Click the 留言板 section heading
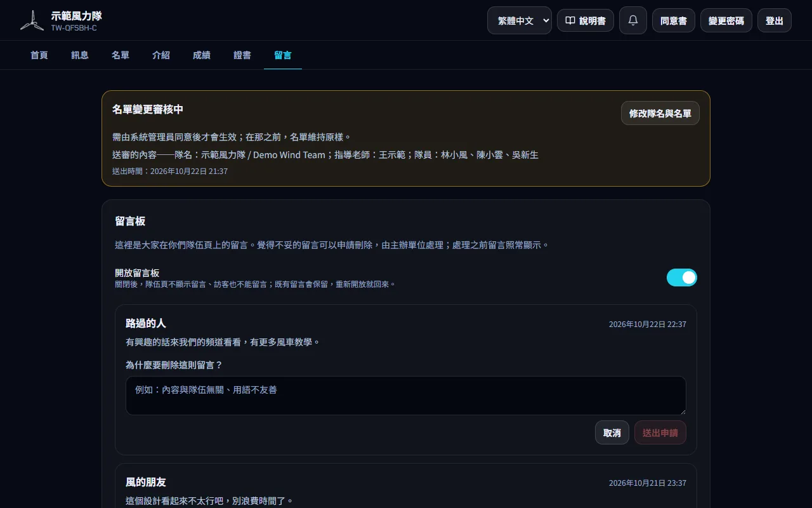Viewport: 812px width, 508px height. coord(130,221)
